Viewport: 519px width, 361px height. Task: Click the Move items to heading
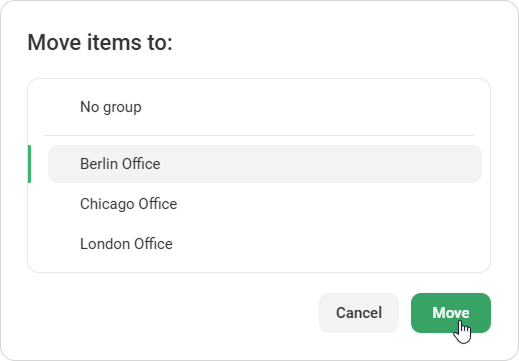(x=100, y=42)
